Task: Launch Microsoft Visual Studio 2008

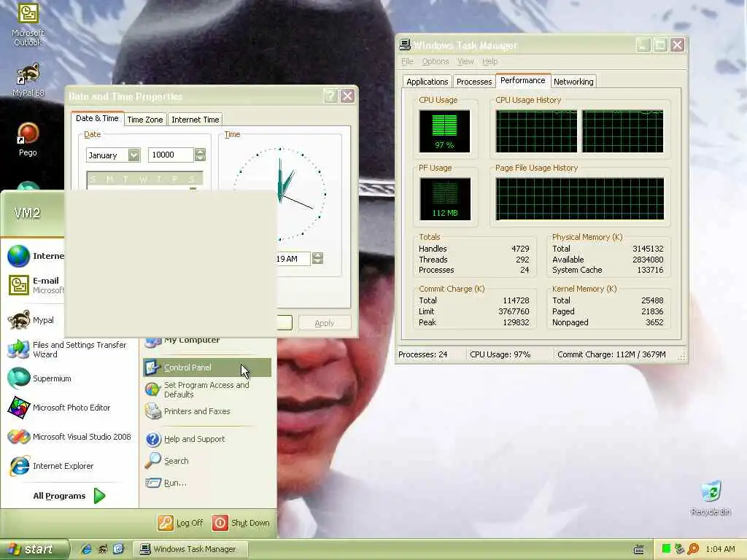Action: (69, 437)
